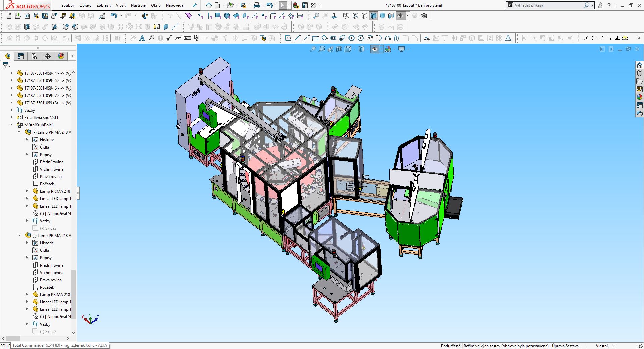Open the Nástroje menu
Screen dimensions: 644x349
(x=138, y=5)
